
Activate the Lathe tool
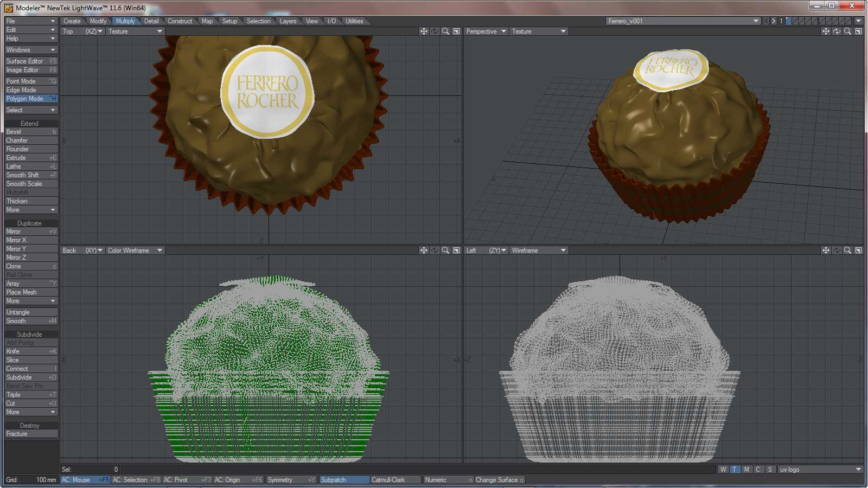[31, 166]
